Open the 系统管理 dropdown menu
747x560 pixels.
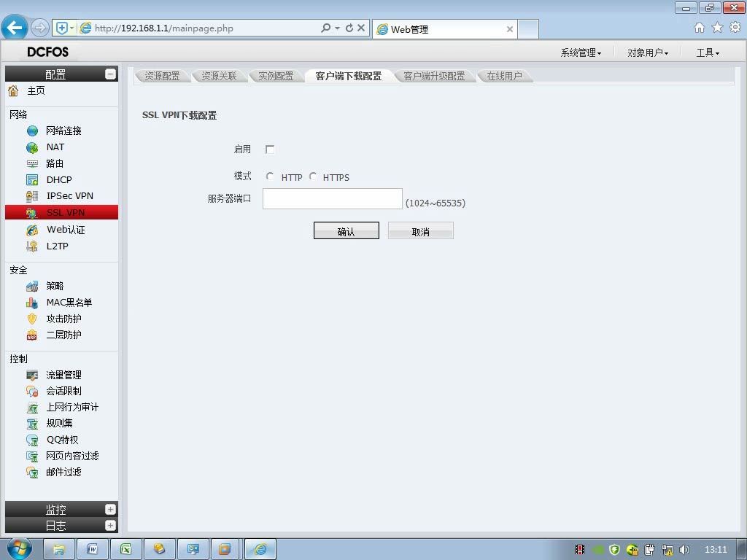[x=581, y=52]
